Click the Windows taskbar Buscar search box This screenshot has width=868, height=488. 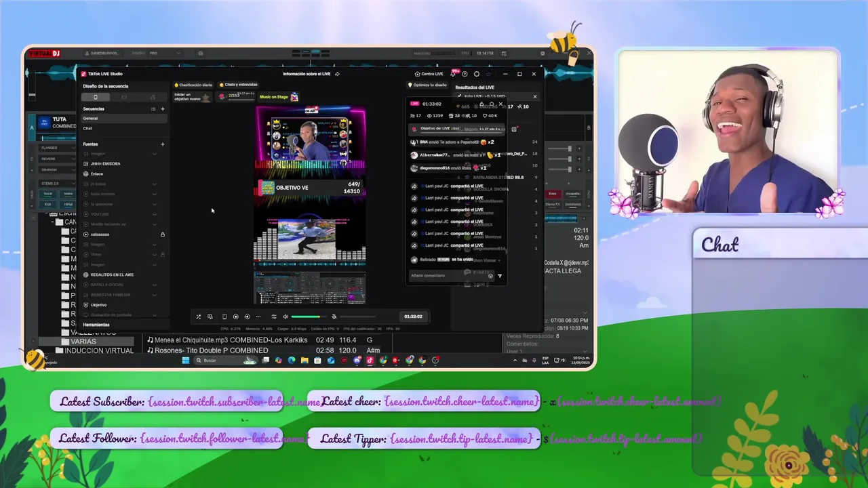(x=226, y=361)
